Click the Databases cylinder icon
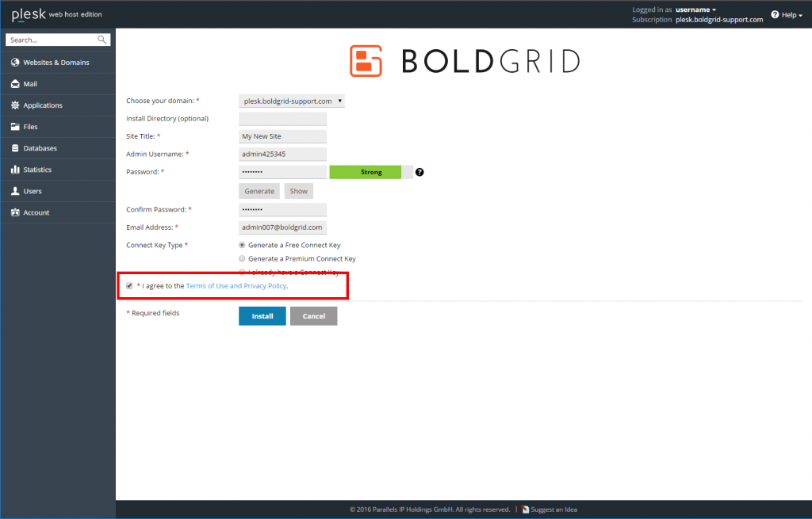This screenshot has width=812, height=519. (15, 148)
